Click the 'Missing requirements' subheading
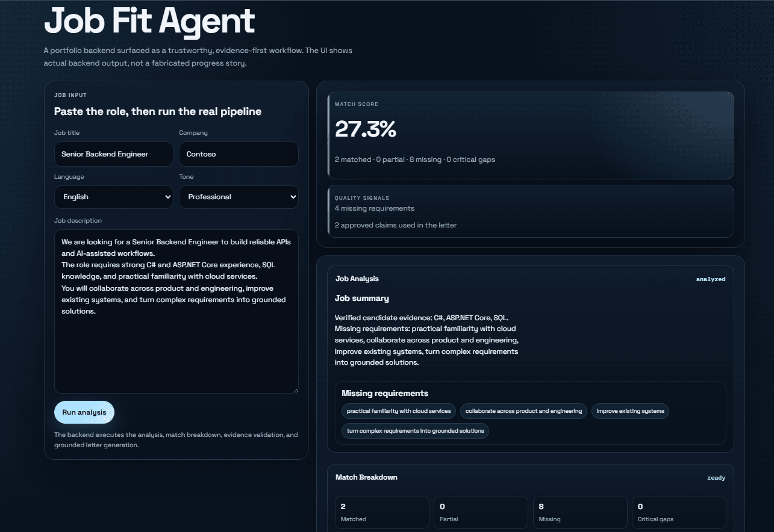This screenshot has height=532, width=774. click(x=385, y=393)
